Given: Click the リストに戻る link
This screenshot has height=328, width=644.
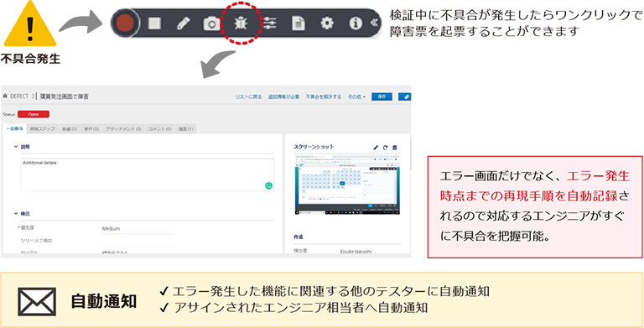Looking at the screenshot, I should 248,97.
